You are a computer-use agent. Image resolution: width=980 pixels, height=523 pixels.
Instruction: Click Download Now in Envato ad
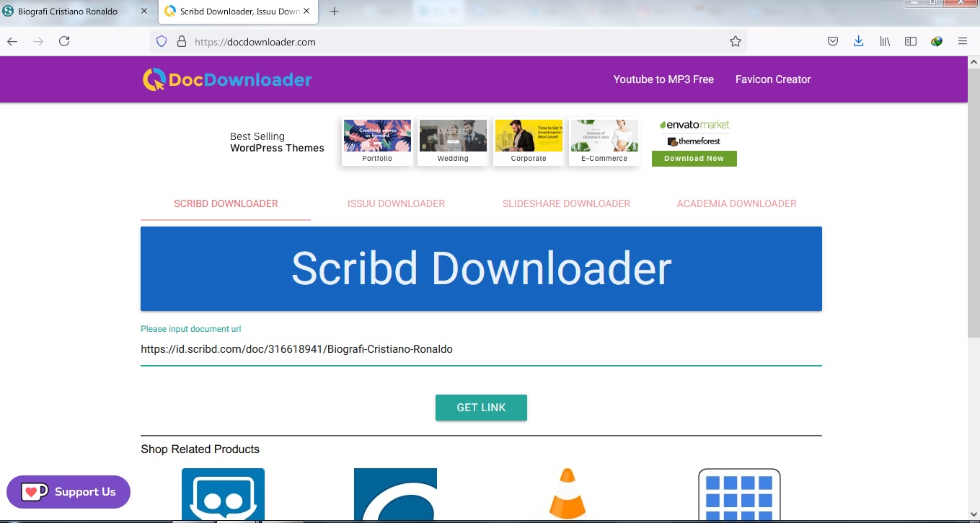[694, 159]
